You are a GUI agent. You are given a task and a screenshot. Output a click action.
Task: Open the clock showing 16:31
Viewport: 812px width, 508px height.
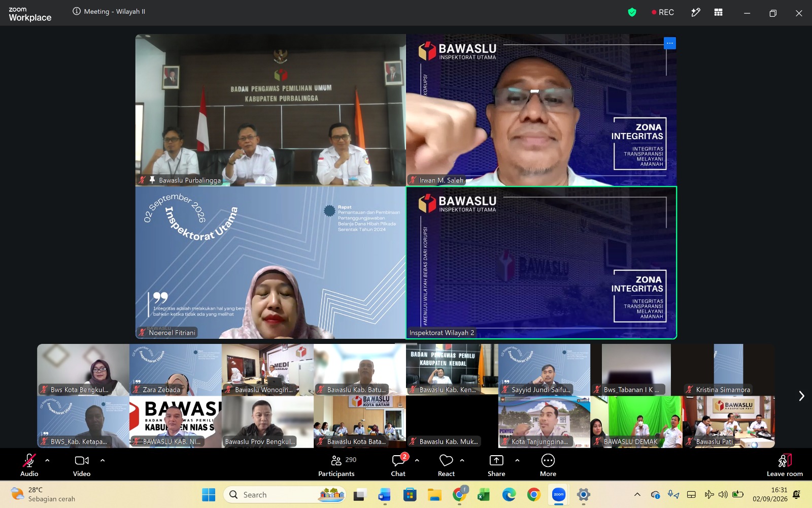(x=770, y=494)
